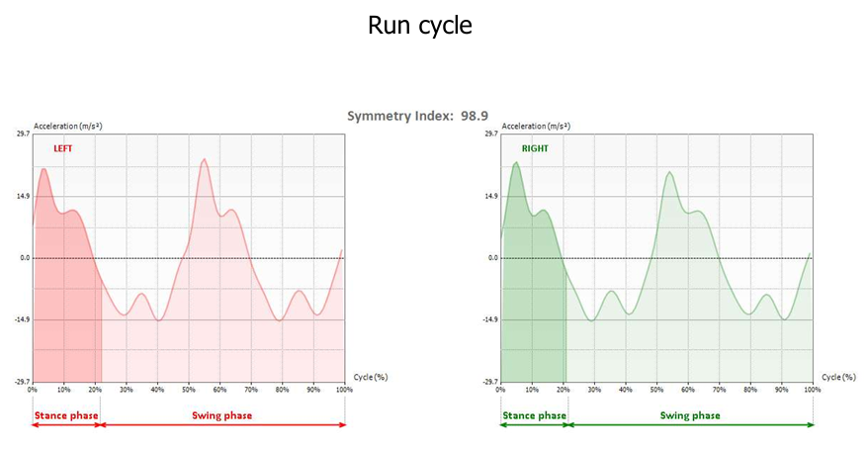Select the red Swing phase label

click(x=221, y=415)
